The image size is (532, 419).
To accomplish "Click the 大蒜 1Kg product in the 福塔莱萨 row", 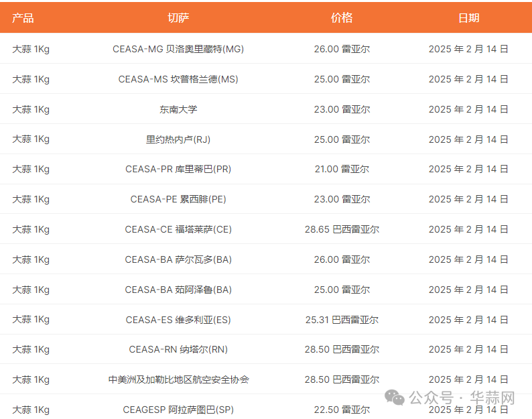I will coord(31,229).
